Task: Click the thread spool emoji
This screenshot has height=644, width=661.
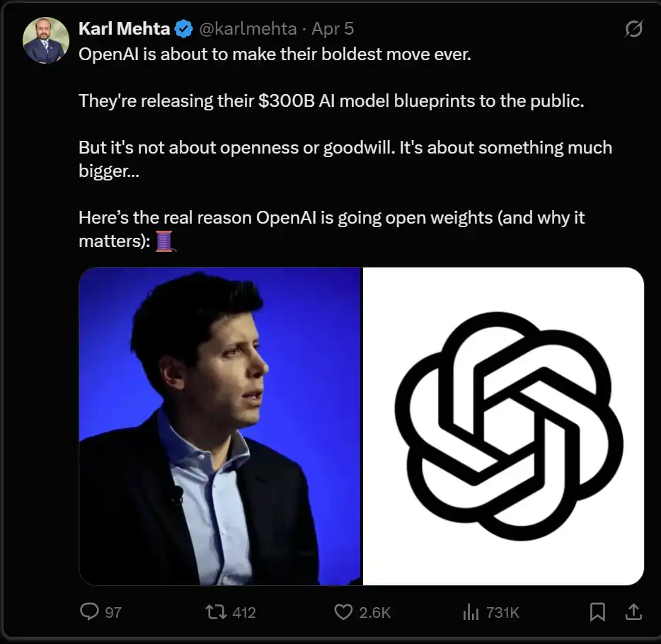Action: coord(164,241)
